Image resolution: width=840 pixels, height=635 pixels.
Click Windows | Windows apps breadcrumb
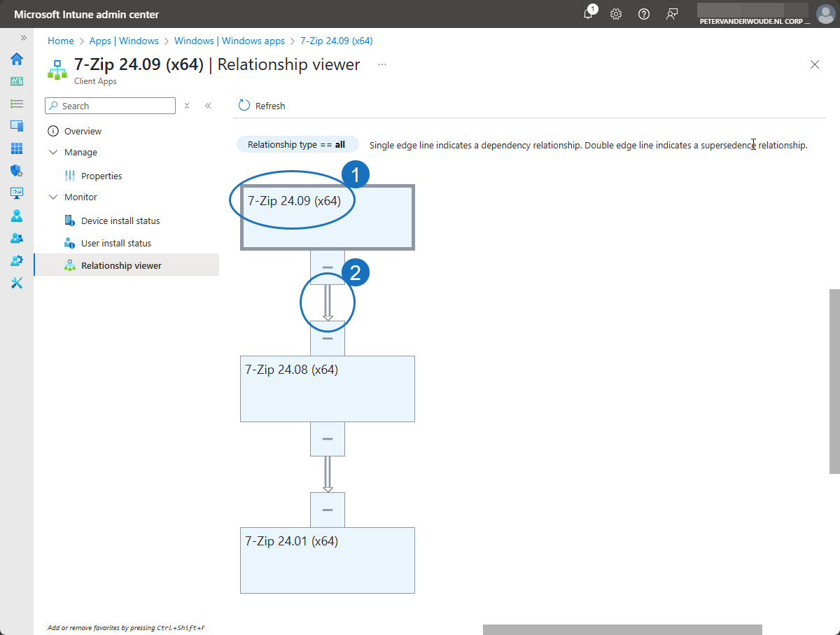pos(230,41)
